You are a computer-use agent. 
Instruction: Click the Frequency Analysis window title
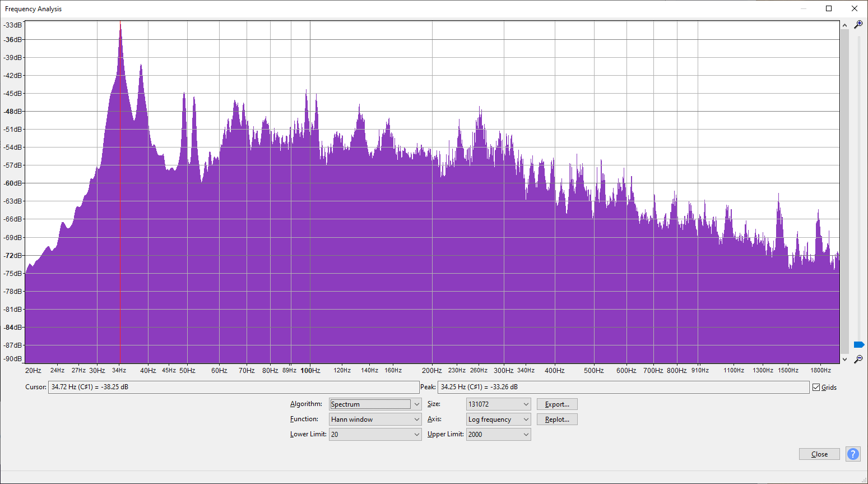pos(33,9)
